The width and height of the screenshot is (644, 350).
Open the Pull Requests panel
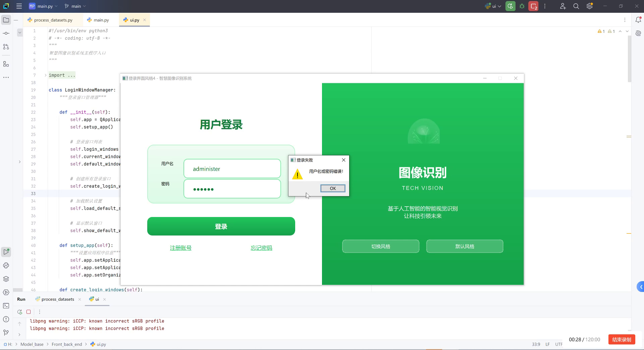tap(6, 47)
